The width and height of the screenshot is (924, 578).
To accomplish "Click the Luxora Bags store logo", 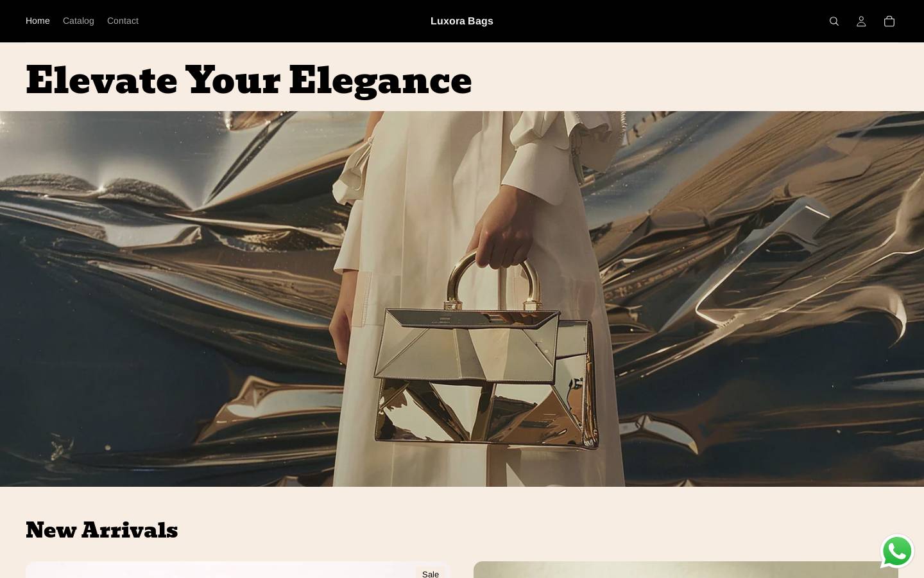I will [462, 21].
